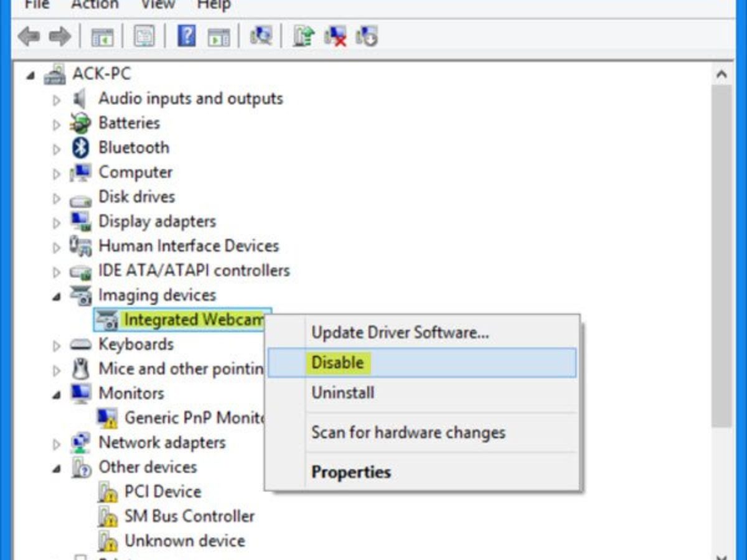The height and width of the screenshot is (560, 747).
Task: Select the Generic PnP Monitor entry
Action: tap(195, 418)
